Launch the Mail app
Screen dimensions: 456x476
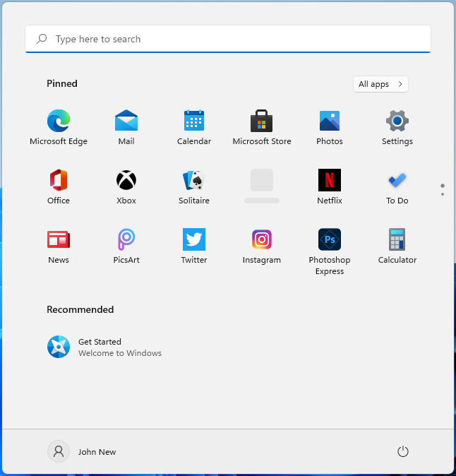[x=126, y=128]
